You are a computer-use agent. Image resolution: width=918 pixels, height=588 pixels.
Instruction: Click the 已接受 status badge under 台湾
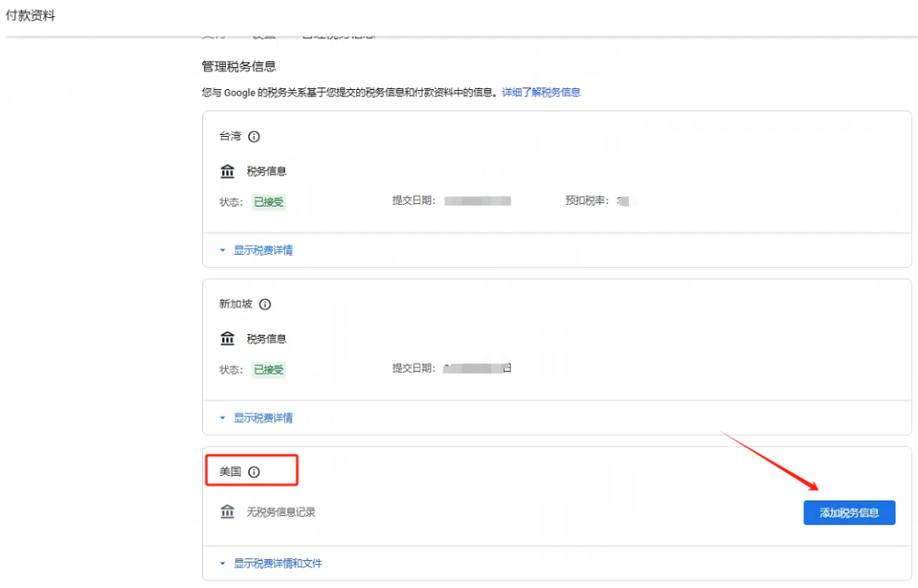269,202
